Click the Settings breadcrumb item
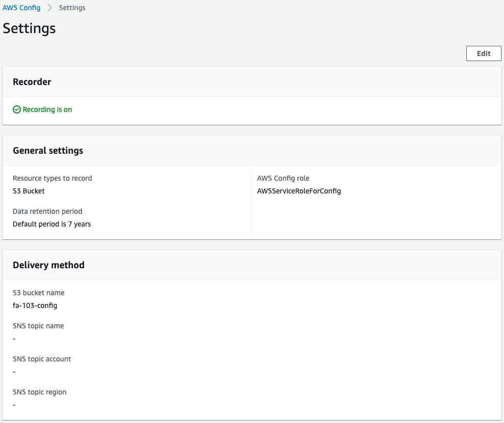504x423 pixels. point(72,8)
